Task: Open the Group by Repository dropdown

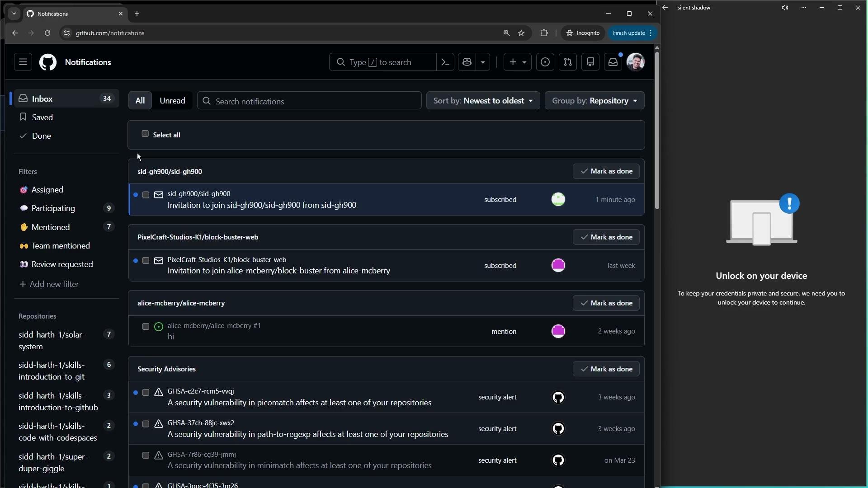Action: click(x=594, y=101)
